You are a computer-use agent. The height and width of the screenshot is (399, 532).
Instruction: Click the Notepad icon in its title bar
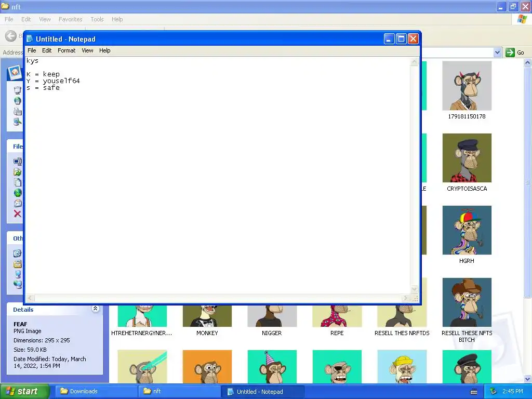30,38
